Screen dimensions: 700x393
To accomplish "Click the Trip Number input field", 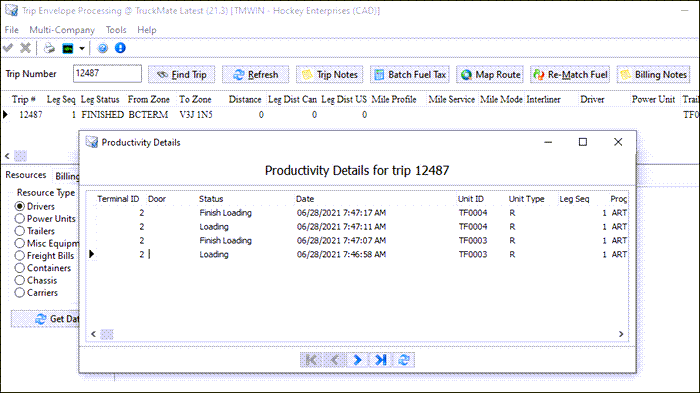I will click(107, 74).
